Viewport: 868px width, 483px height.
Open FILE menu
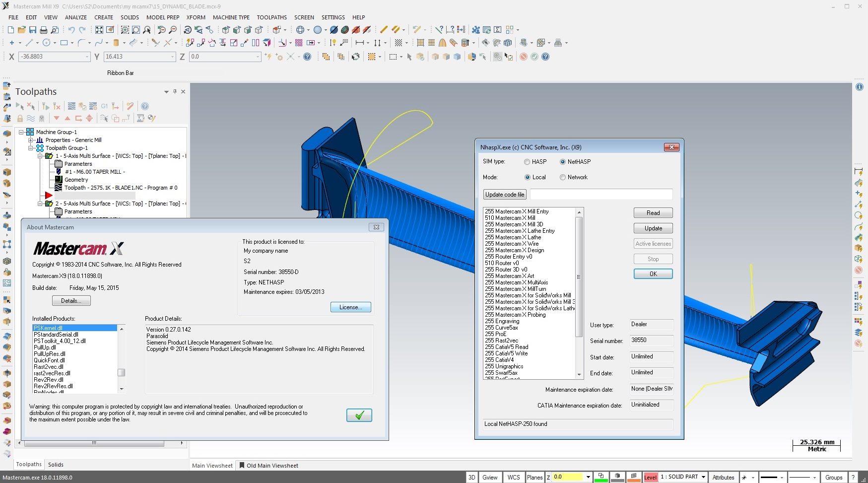13,17
